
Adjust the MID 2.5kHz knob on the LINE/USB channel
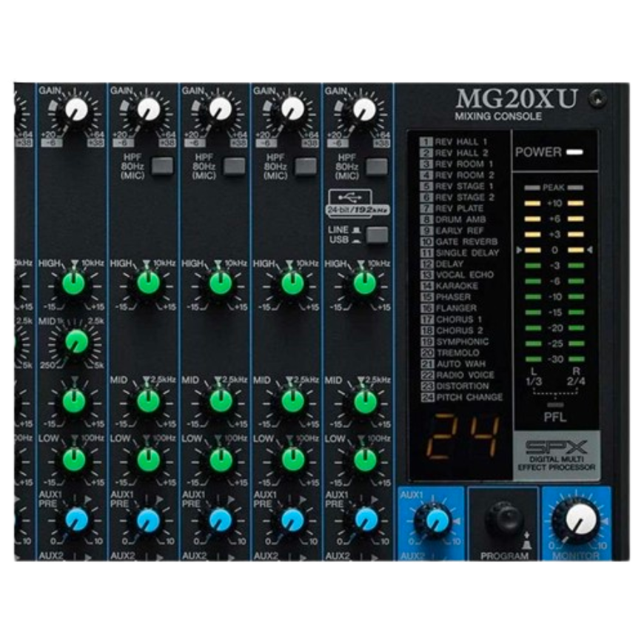pos(365,401)
